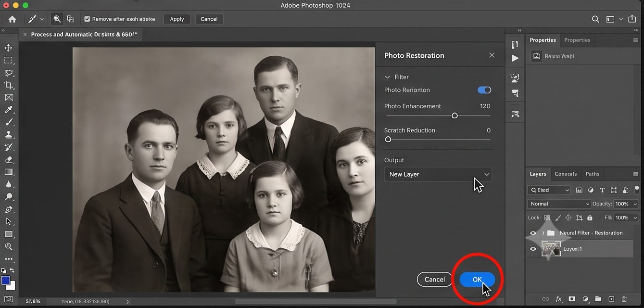Toggle lock transparent pixels
This screenshot has width=644, height=308.
tap(547, 218)
